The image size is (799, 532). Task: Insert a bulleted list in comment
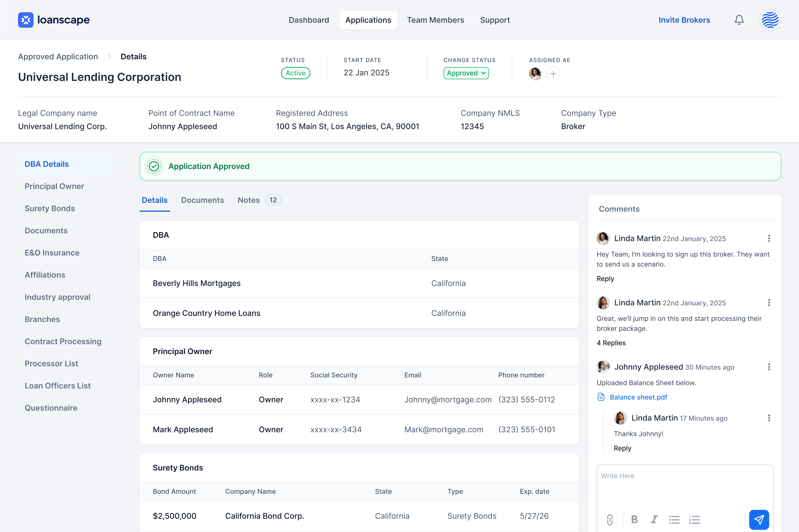tap(674, 519)
